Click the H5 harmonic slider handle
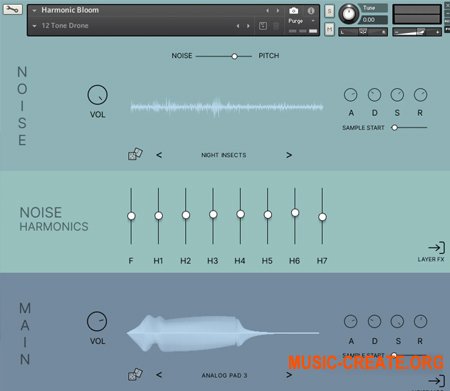450x391 pixels. click(x=268, y=215)
